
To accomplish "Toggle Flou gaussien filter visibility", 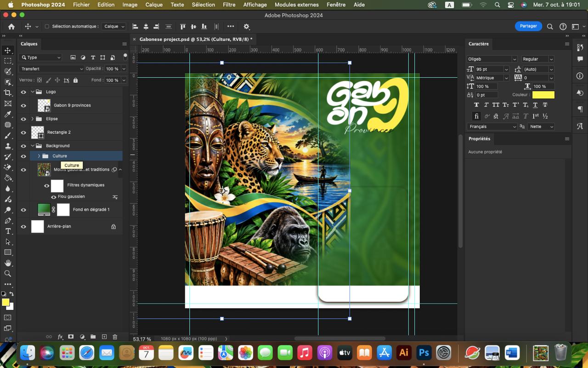I will coord(53,197).
